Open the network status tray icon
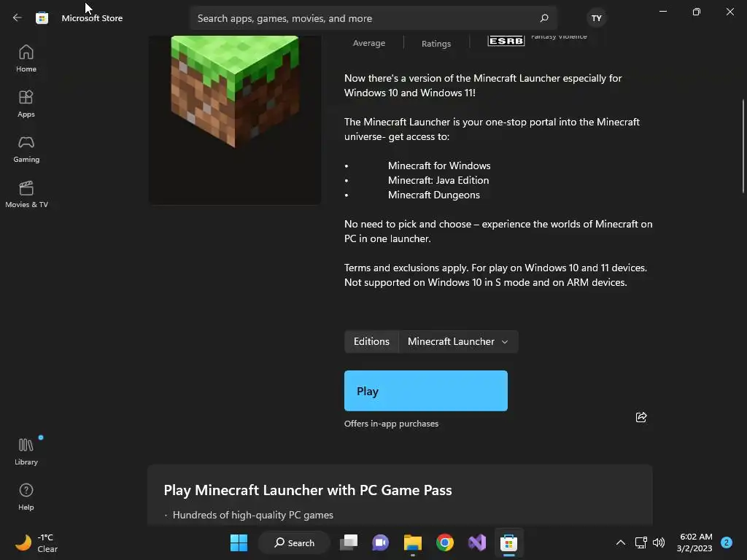 coord(640,542)
